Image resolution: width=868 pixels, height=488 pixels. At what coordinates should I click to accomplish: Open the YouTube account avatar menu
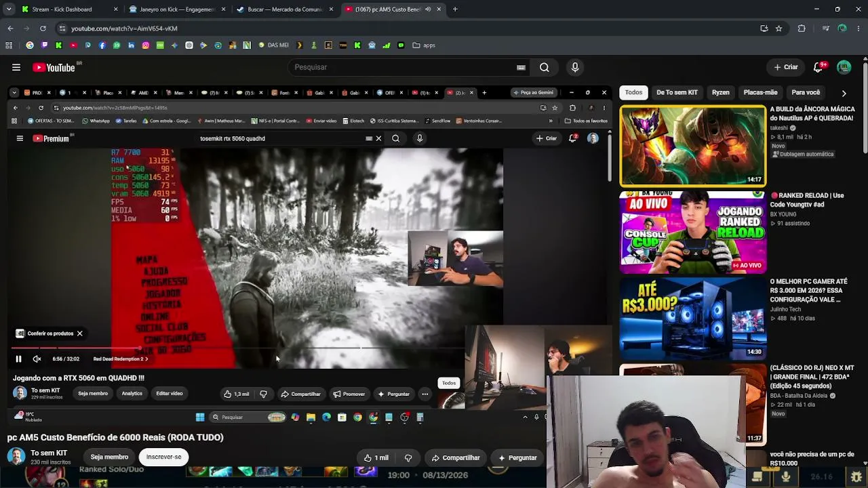(x=844, y=67)
